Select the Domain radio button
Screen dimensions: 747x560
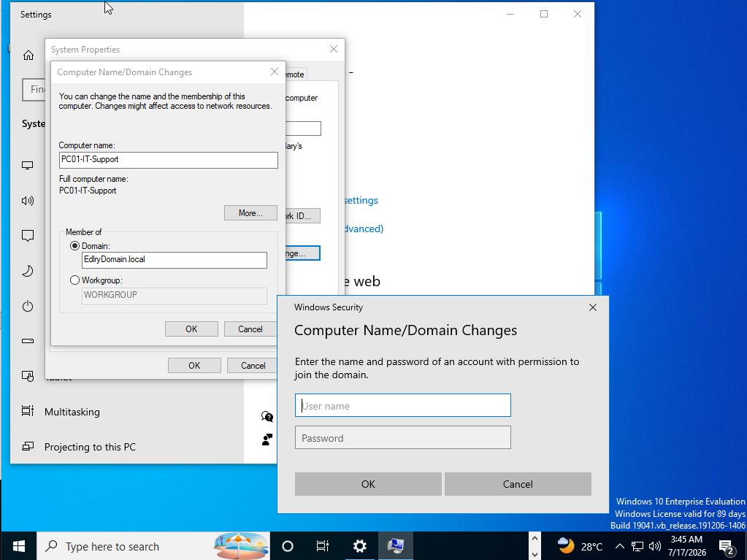coord(74,246)
